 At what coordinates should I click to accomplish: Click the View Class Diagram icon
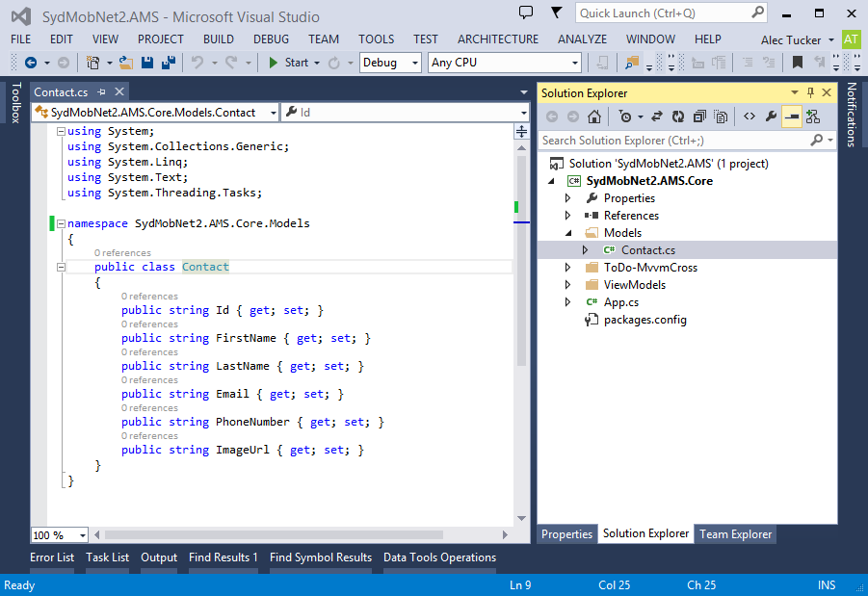click(813, 117)
